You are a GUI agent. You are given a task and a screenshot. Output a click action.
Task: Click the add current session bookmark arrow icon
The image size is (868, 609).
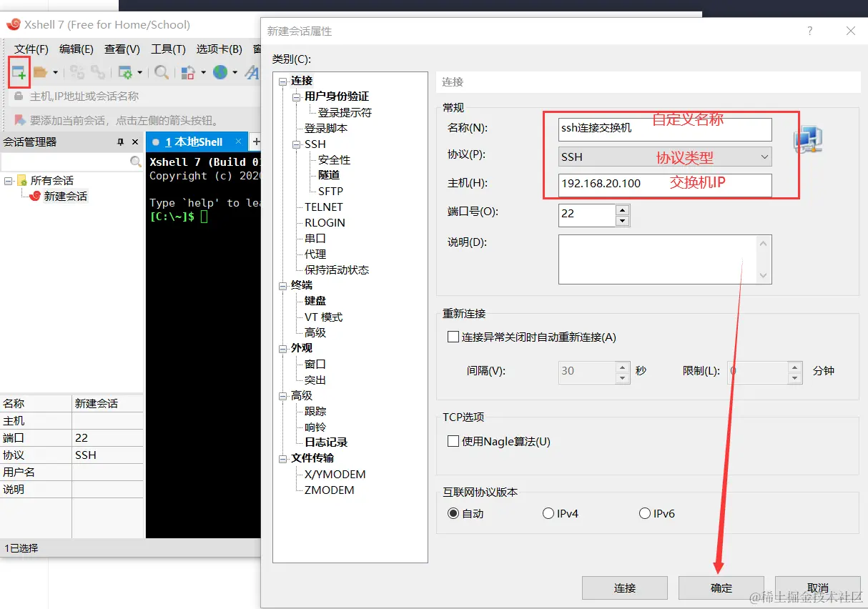point(19,120)
